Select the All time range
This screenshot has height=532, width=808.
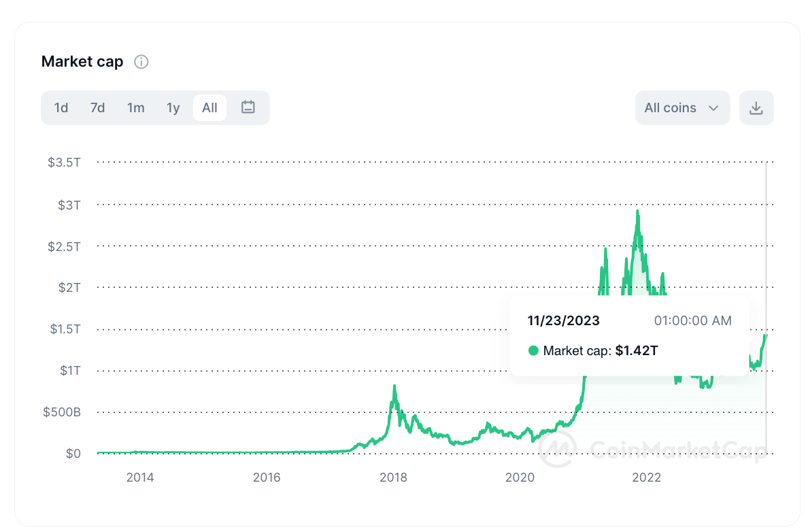[209, 108]
